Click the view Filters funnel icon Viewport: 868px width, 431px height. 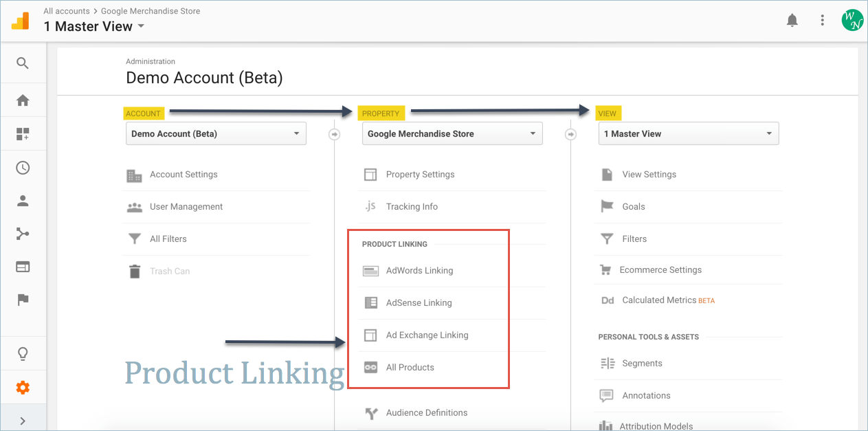click(x=607, y=239)
